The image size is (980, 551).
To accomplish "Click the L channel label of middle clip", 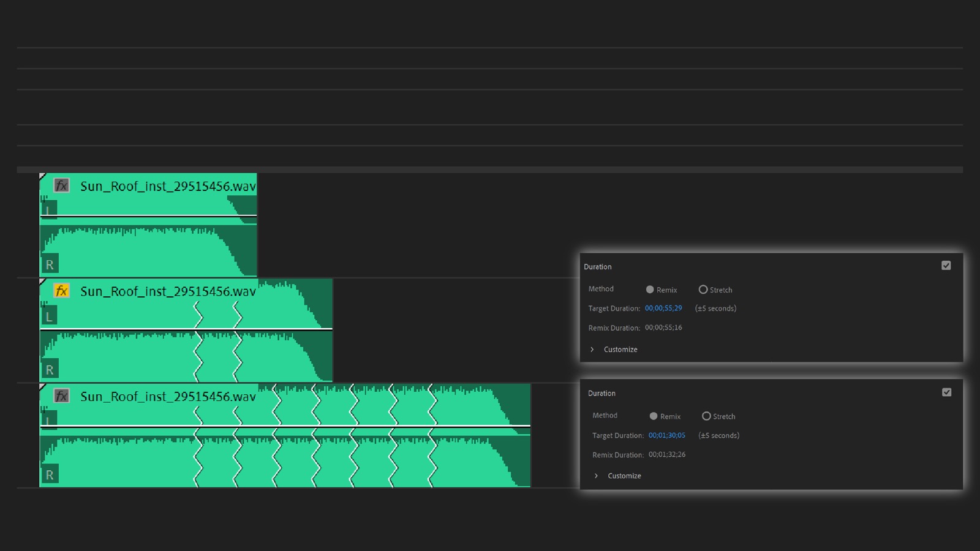I will pos(49,317).
